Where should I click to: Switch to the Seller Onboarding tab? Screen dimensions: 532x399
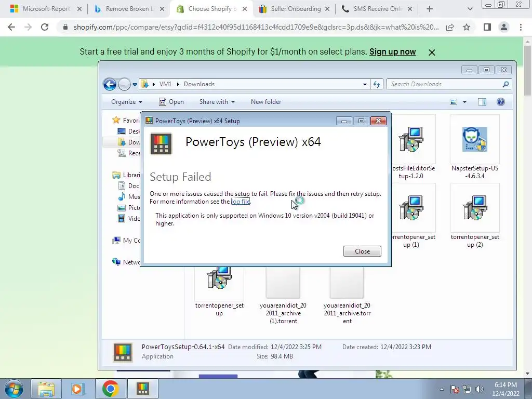click(295, 9)
